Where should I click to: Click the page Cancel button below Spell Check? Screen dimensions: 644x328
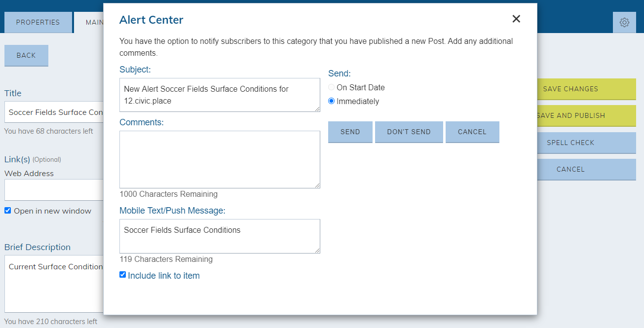pyautogui.click(x=586, y=169)
